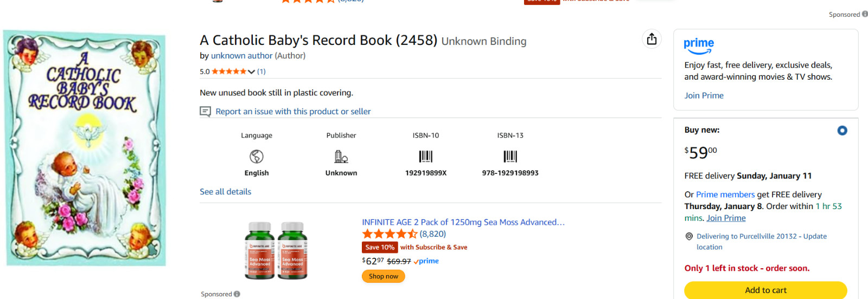This screenshot has width=868, height=299.
Task: Click Join Prime in the Prime box
Action: pos(704,95)
